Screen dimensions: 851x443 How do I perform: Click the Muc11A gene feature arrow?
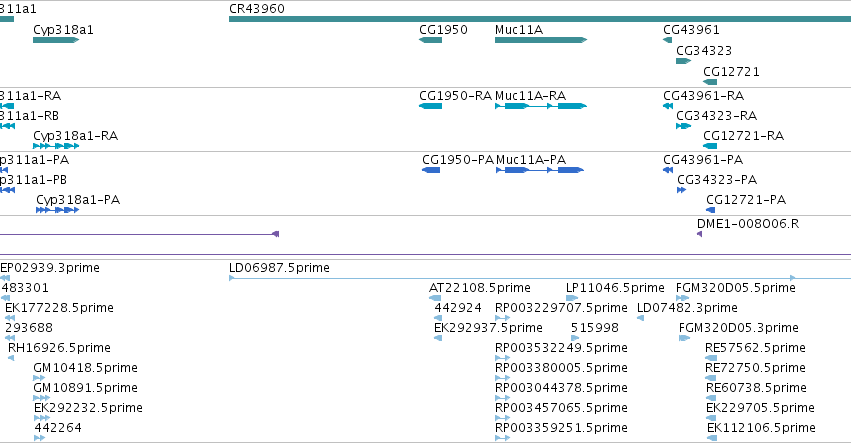(541, 40)
